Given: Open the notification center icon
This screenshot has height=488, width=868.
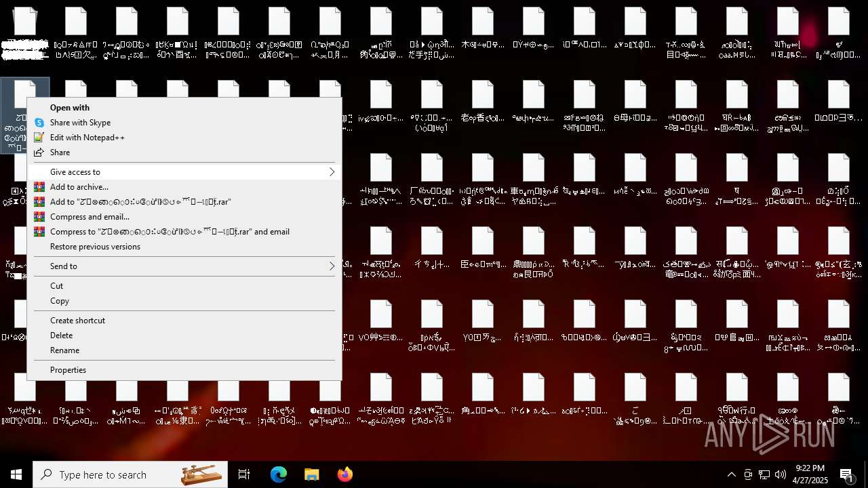Looking at the screenshot, I should (x=846, y=474).
